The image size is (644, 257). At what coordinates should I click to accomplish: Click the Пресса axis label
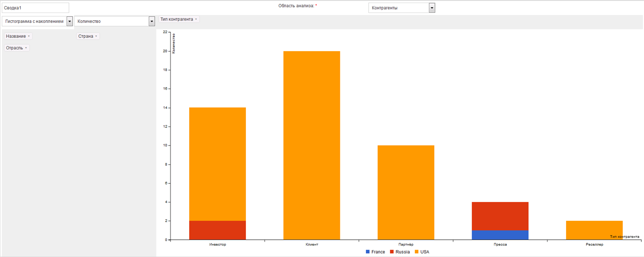pos(500,245)
